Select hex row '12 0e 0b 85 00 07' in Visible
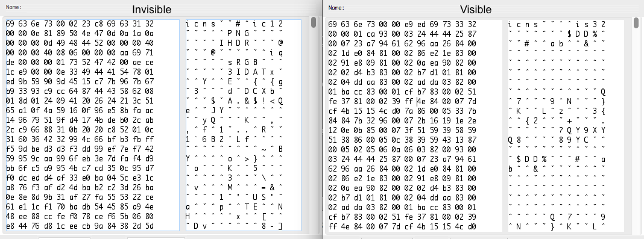The height and width of the screenshot is (239, 644). pos(403,130)
